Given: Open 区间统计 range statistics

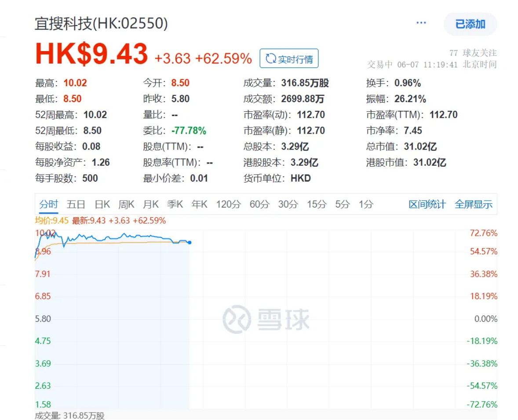Looking at the screenshot, I should [427, 205].
